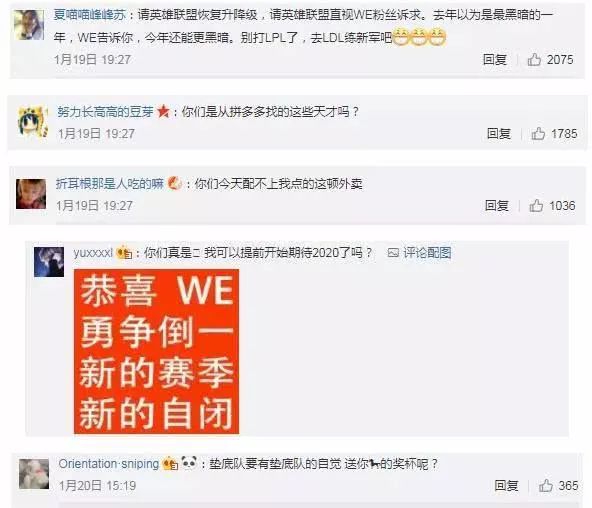The image size is (592, 508).
Task: Open user profile 夏喵喵峰峰苏
Action: [89, 15]
